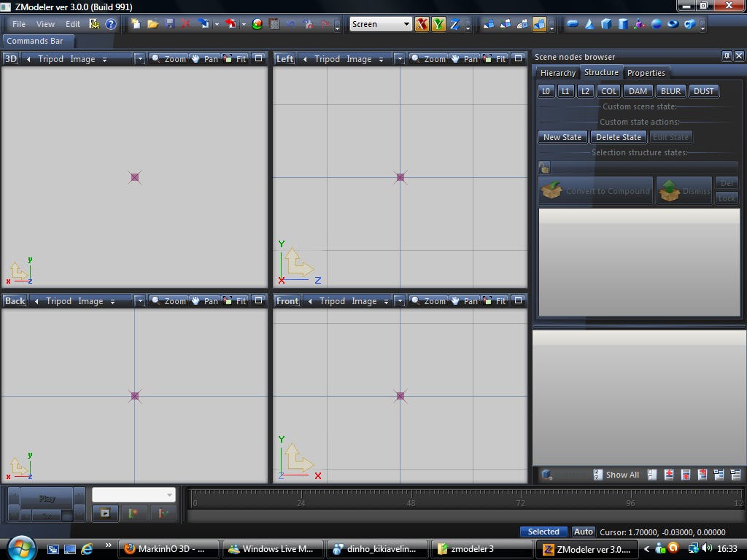This screenshot has width=747, height=560.
Task: Click frame 72 on the timeline ruler
Action: [520, 502]
